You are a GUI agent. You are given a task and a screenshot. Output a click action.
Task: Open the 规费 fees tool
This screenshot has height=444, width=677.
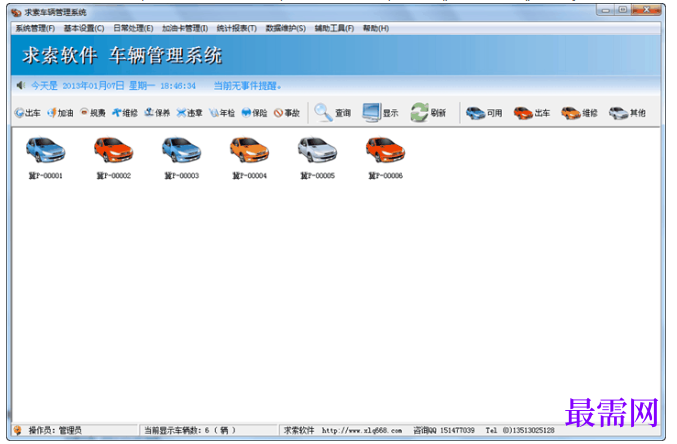[x=92, y=113]
